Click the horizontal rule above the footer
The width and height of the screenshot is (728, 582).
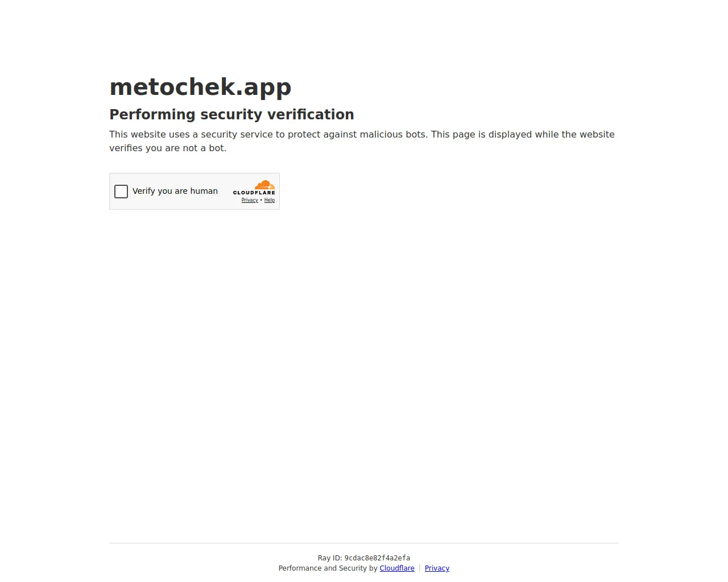pyautogui.click(x=364, y=543)
